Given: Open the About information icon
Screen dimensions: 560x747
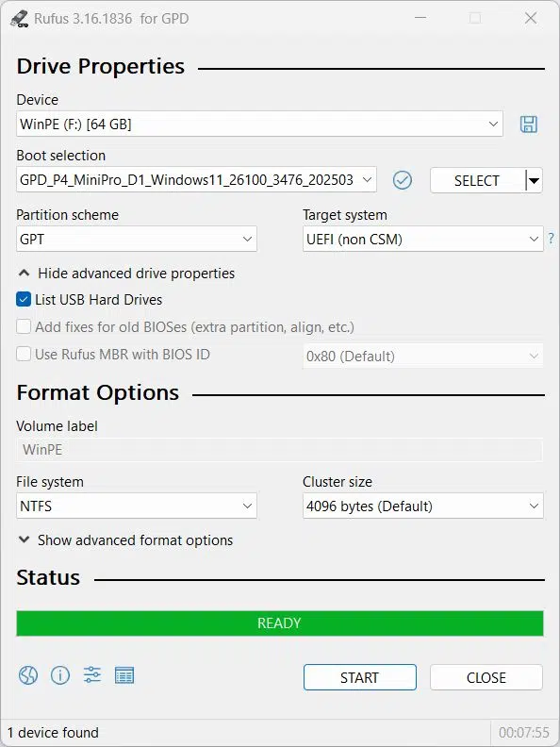Looking at the screenshot, I should click(60, 675).
